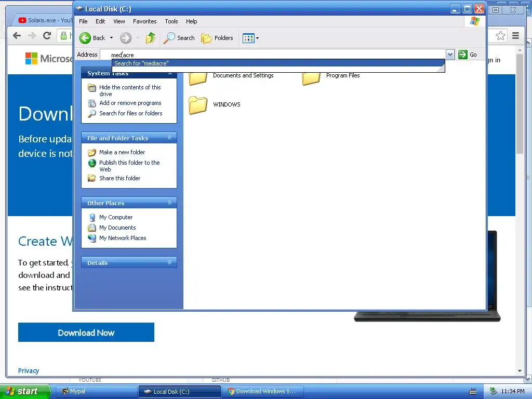
Task: Click the Hide contents drive icon
Action: [91, 88]
